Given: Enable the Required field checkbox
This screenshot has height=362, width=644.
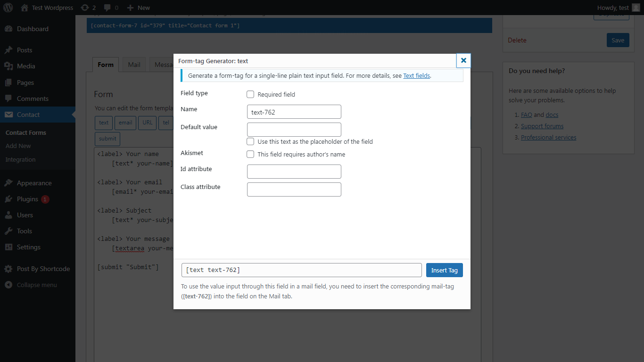Looking at the screenshot, I should click(x=250, y=94).
